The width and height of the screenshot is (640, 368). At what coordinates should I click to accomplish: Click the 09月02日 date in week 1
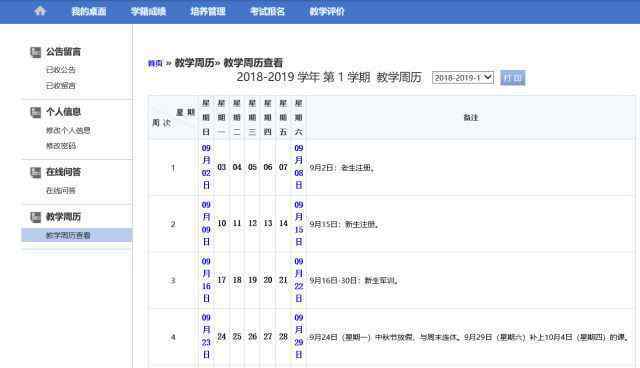pyautogui.click(x=206, y=167)
